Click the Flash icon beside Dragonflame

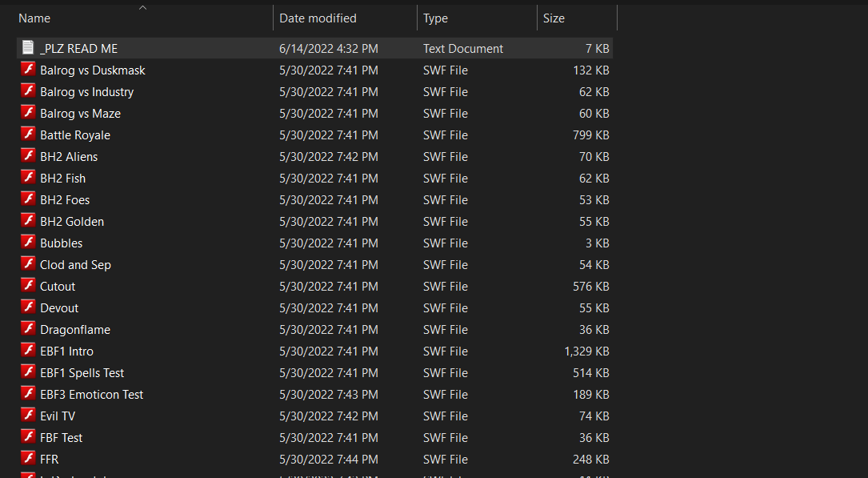tap(29, 329)
